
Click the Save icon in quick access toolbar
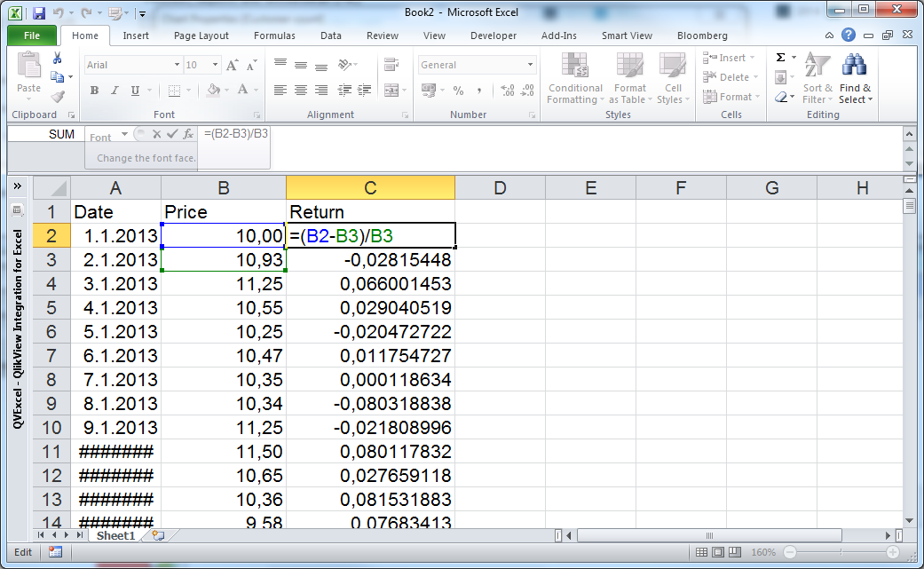coord(38,14)
